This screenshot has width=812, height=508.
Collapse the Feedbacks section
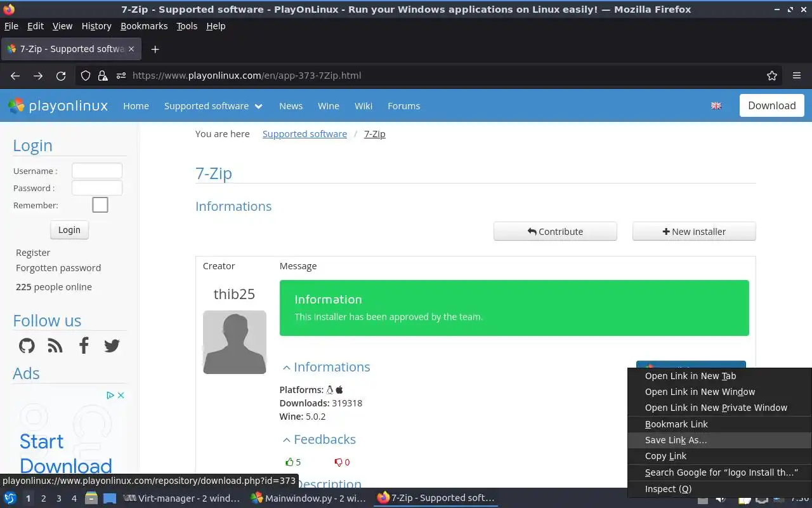pyautogui.click(x=319, y=439)
